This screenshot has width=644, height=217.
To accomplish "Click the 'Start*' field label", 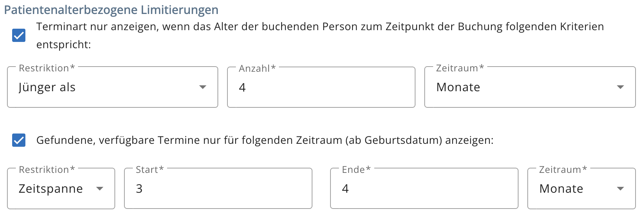I will 149,170.
